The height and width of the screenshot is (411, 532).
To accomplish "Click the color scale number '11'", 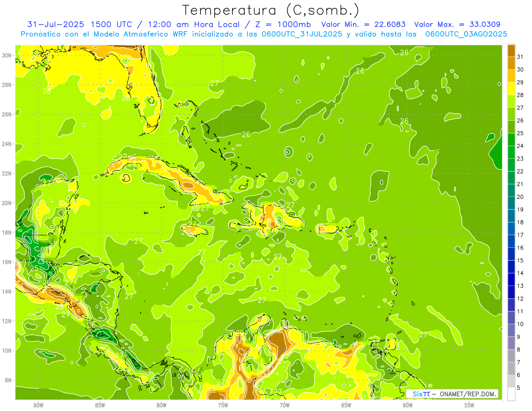I will (x=520, y=311).
